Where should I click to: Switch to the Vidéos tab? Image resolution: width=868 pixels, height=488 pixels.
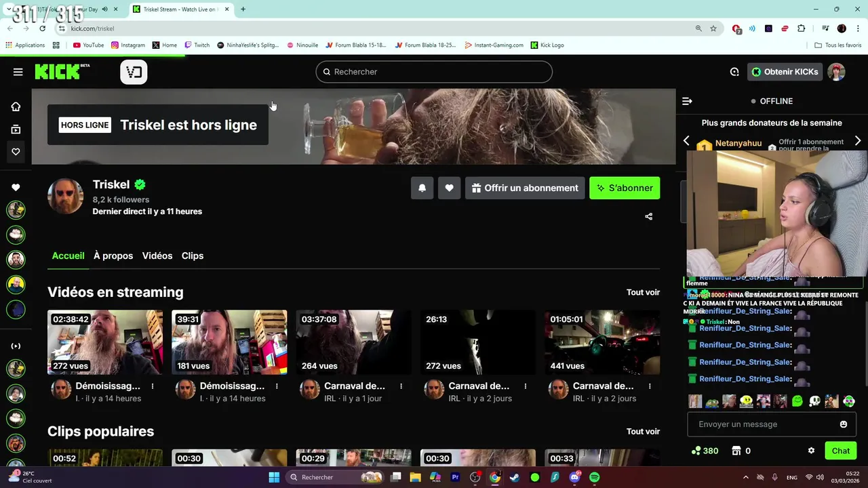pos(157,256)
